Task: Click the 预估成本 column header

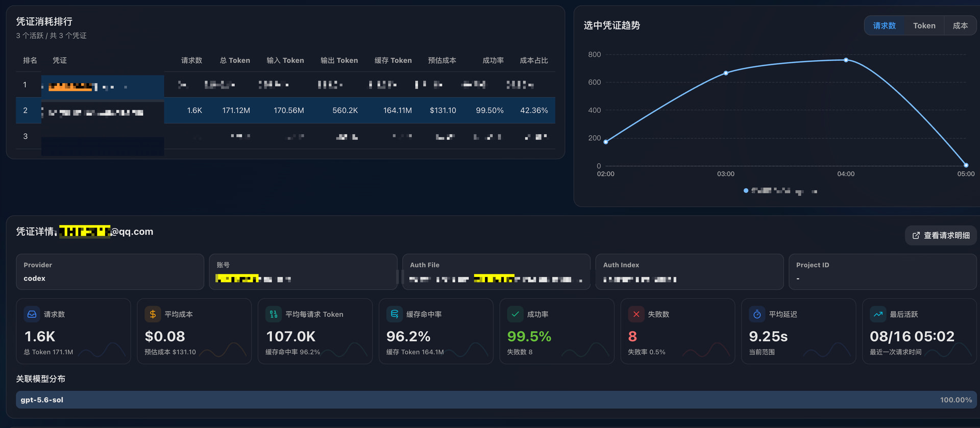Action: [442, 60]
